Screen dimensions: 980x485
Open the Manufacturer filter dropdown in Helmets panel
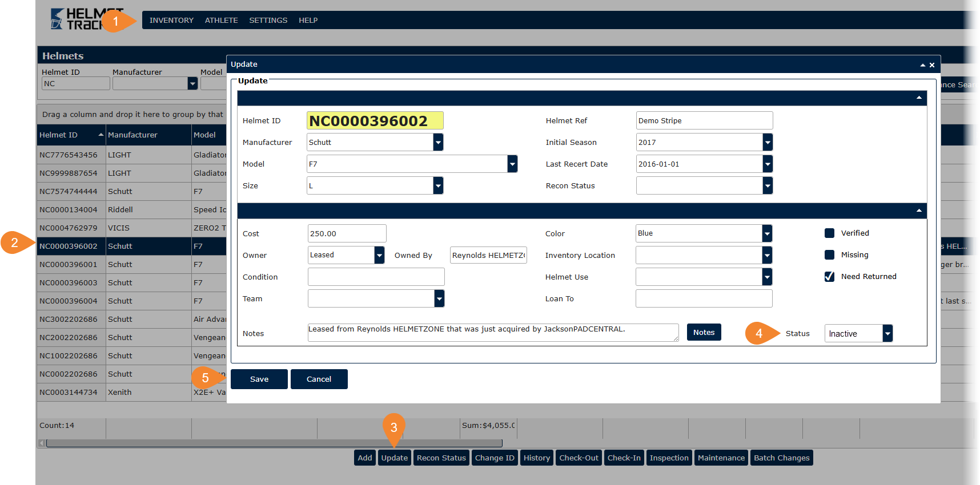click(x=192, y=83)
